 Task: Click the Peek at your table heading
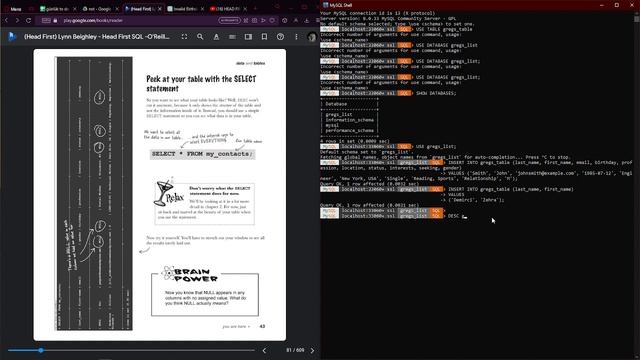tap(201, 83)
